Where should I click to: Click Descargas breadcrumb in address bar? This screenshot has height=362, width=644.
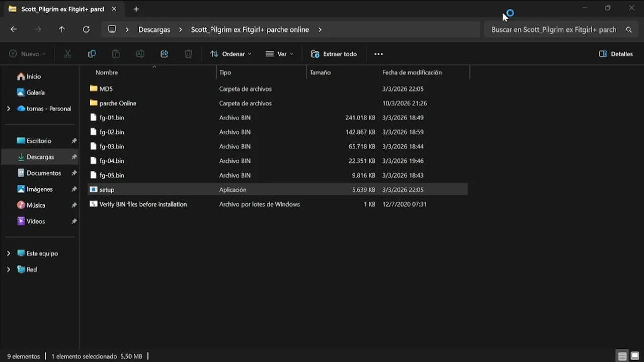pos(154,30)
